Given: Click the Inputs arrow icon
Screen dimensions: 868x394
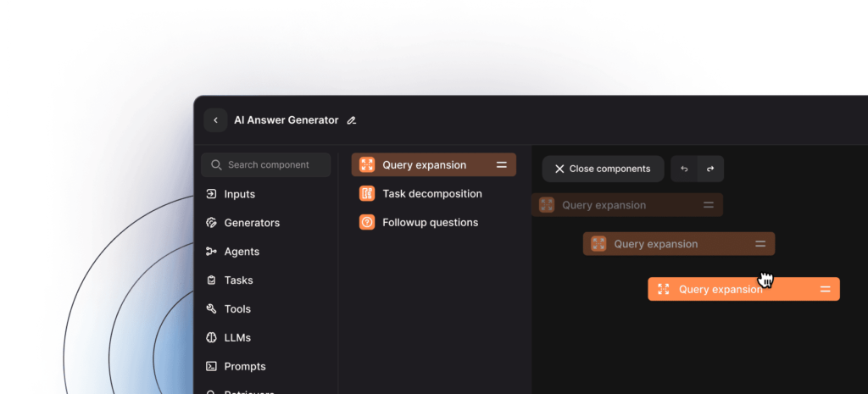Looking at the screenshot, I should [211, 194].
